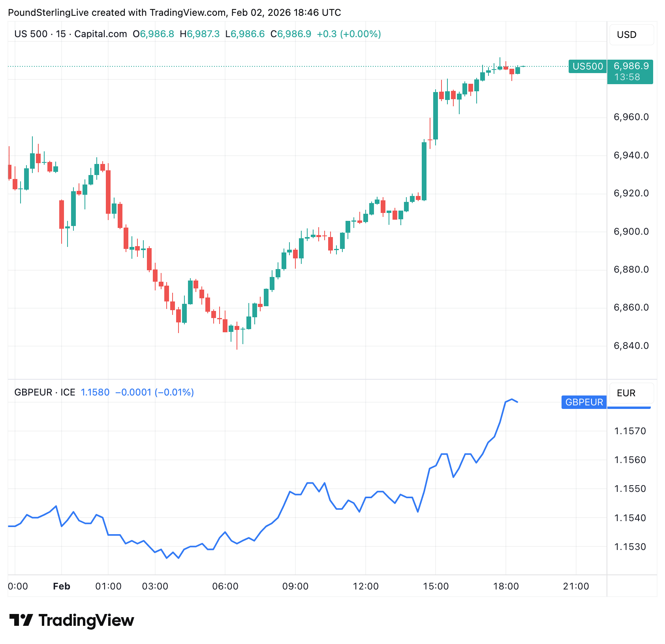
Task: Click the 15:00 time axis label
Action: [436, 586]
